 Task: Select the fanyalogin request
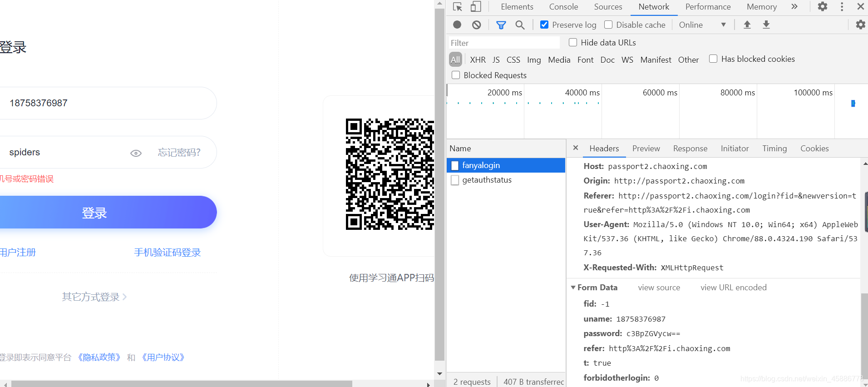pyautogui.click(x=506, y=165)
